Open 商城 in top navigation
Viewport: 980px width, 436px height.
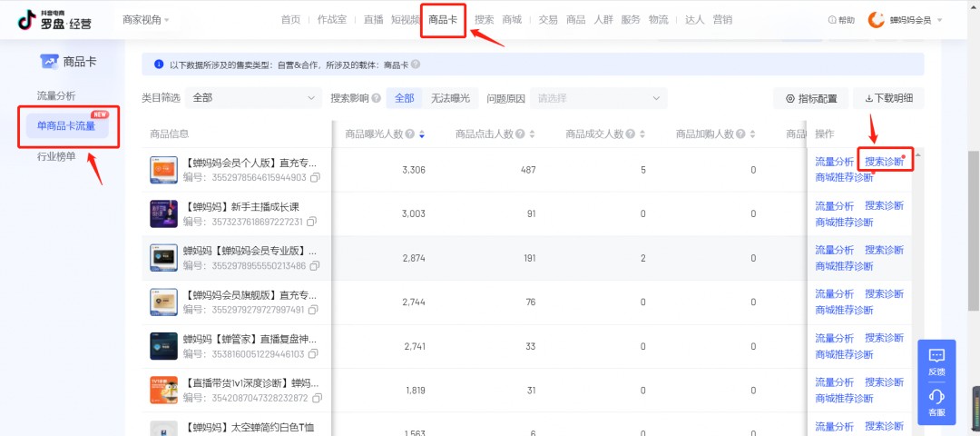pos(512,20)
